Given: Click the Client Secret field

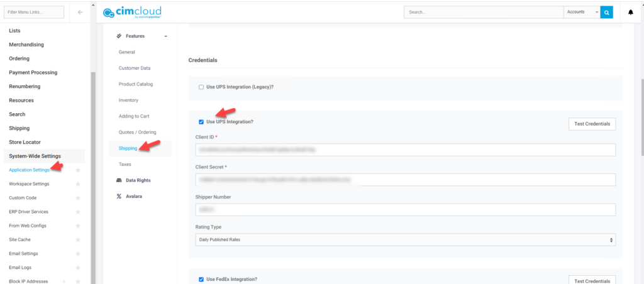Looking at the screenshot, I should click(406, 180).
